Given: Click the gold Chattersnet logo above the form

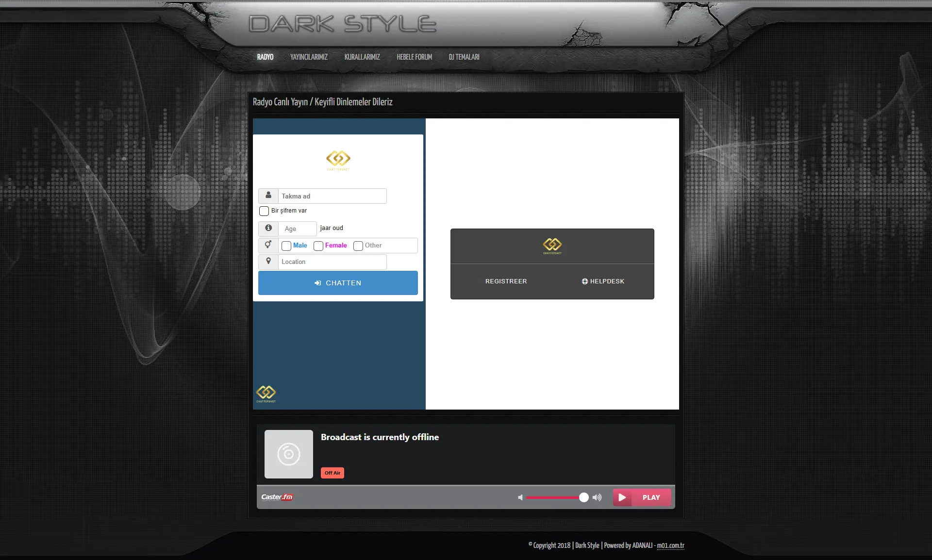Looking at the screenshot, I should (338, 160).
